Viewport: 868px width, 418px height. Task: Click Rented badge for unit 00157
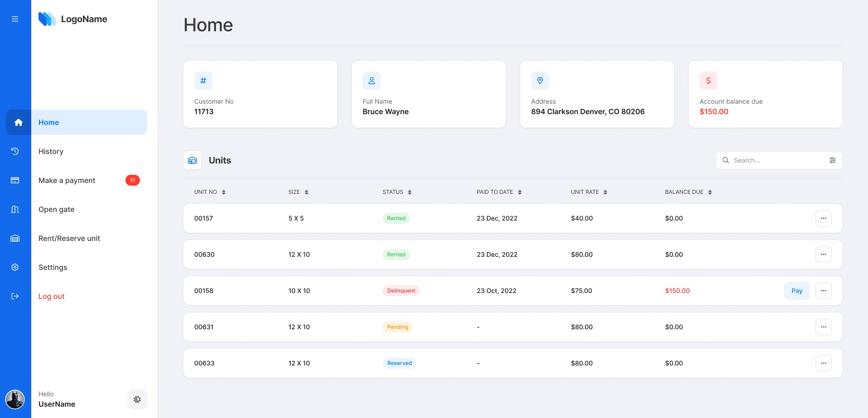pyautogui.click(x=396, y=218)
